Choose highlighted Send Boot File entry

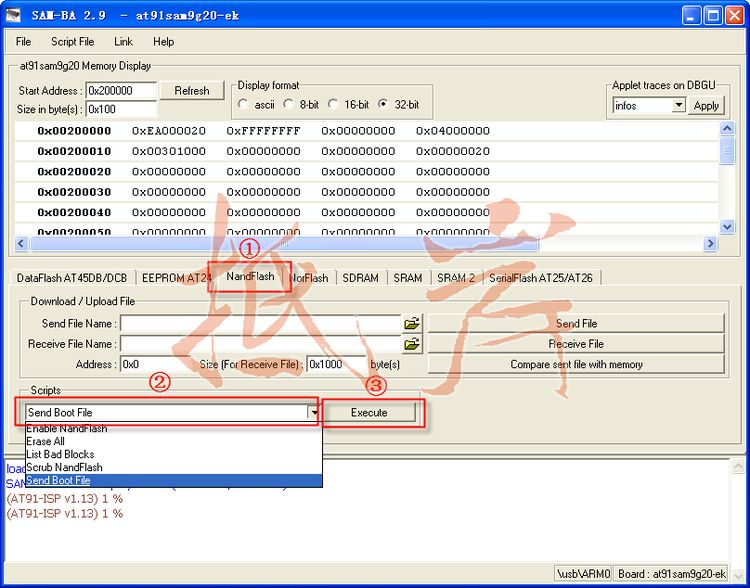[174, 480]
